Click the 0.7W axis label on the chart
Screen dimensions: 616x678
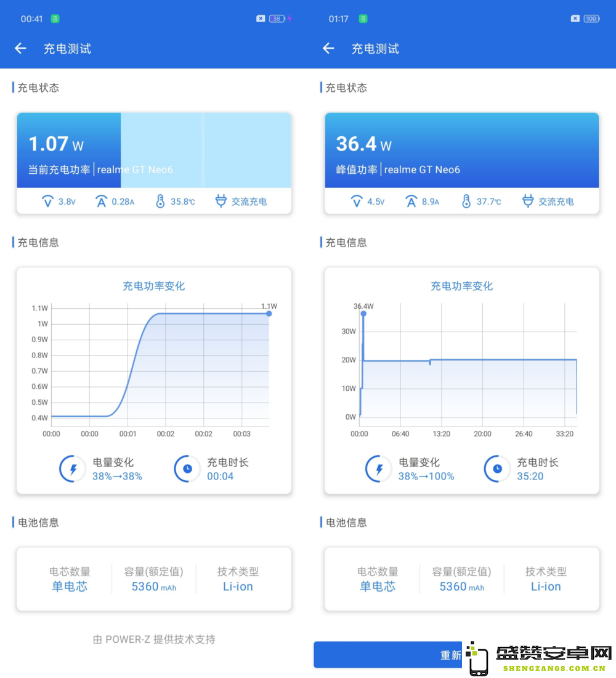[x=40, y=370]
